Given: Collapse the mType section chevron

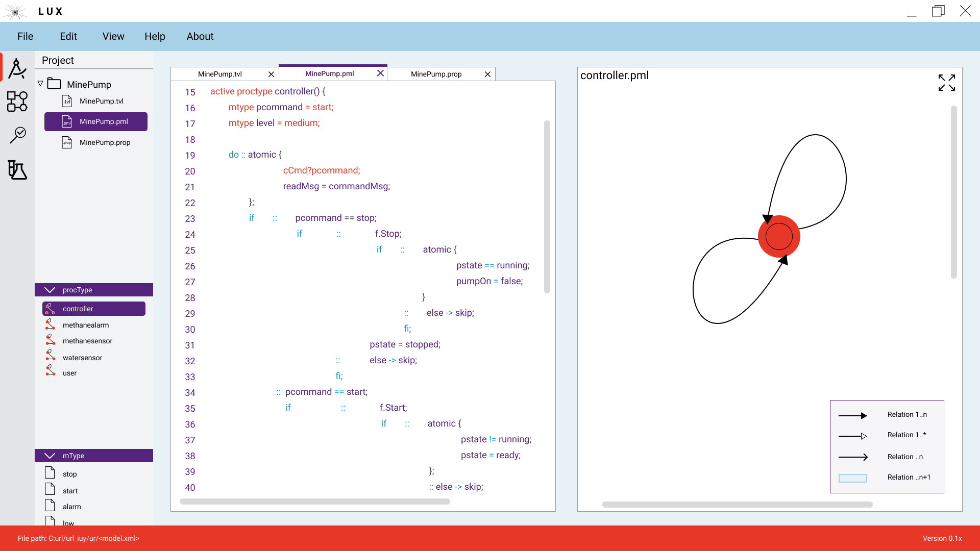Looking at the screenshot, I should point(50,456).
